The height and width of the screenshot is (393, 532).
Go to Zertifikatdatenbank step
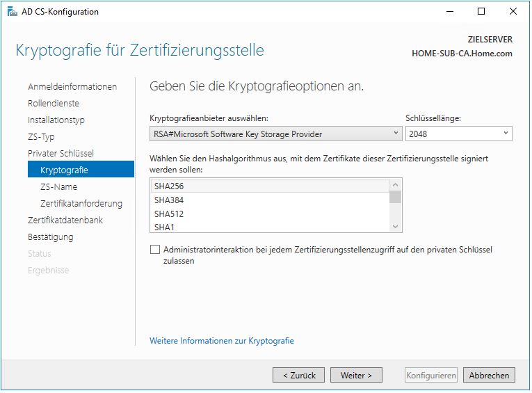[65, 220]
